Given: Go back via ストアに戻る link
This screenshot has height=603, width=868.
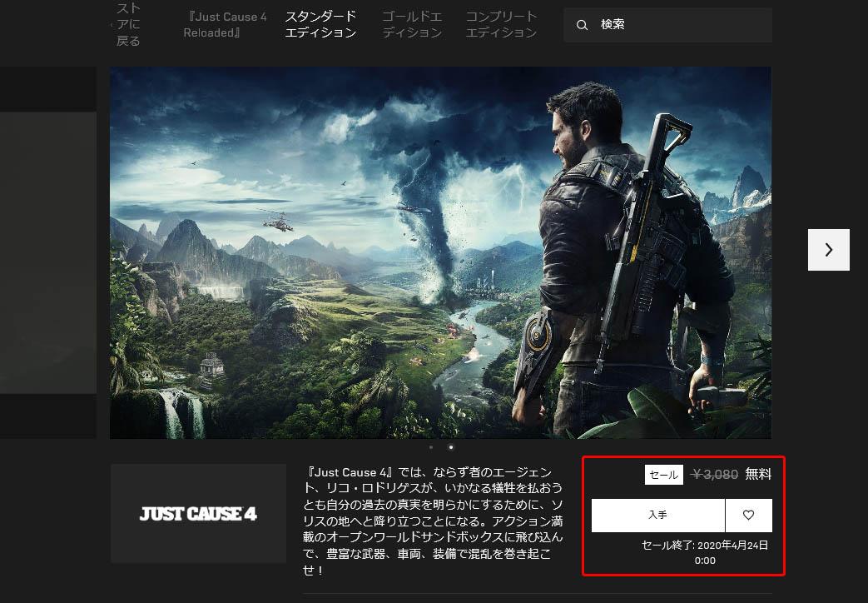Looking at the screenshot, I should (x=126, y=24).
